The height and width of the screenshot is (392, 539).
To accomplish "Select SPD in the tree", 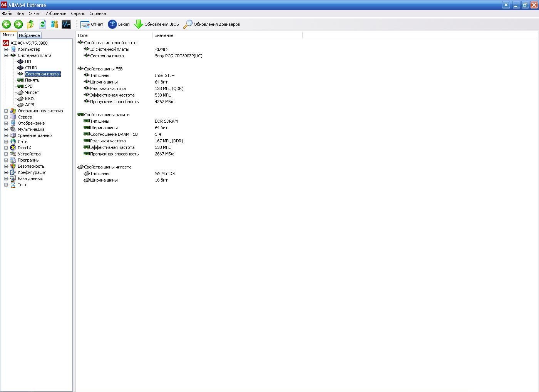I will [x=29, y=86].
